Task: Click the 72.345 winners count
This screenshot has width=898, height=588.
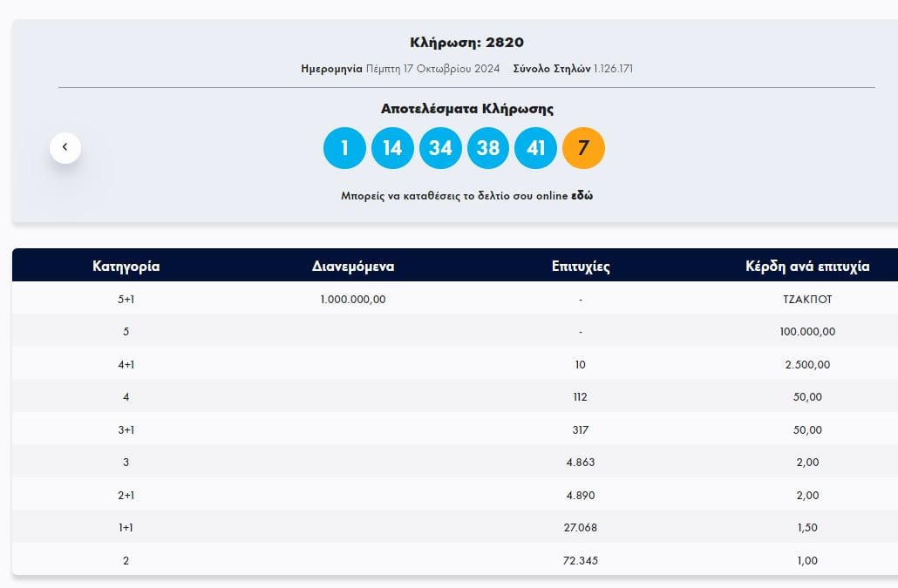Action: coord(581,561)
